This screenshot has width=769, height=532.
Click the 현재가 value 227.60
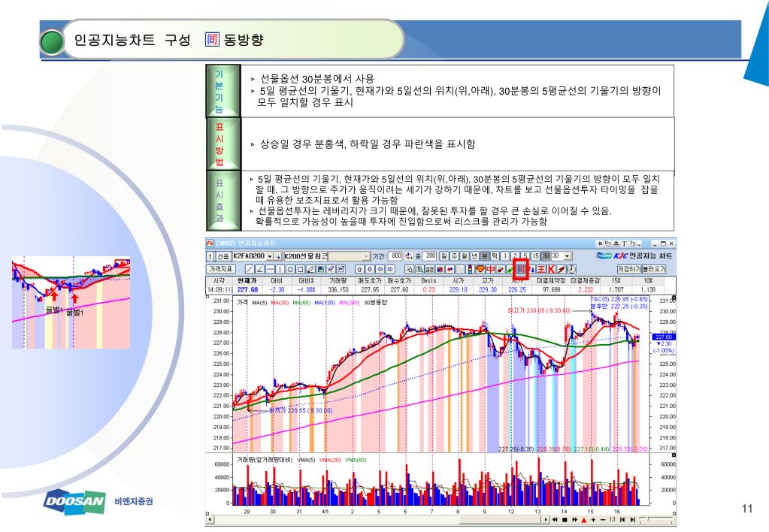click(x=247, y=290)
